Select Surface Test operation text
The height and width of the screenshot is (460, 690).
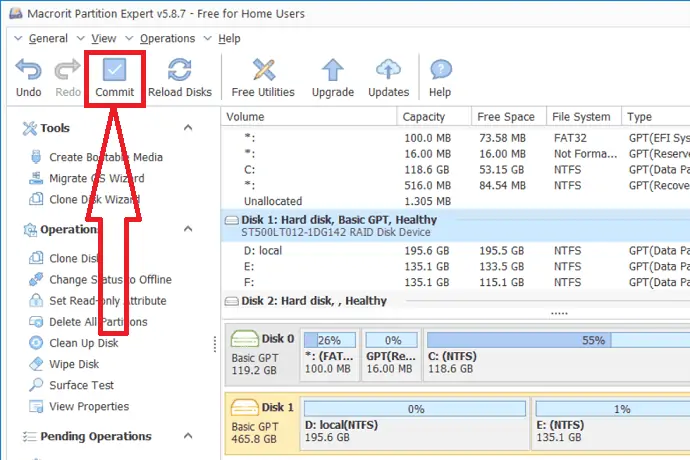(x=81, y=385)
